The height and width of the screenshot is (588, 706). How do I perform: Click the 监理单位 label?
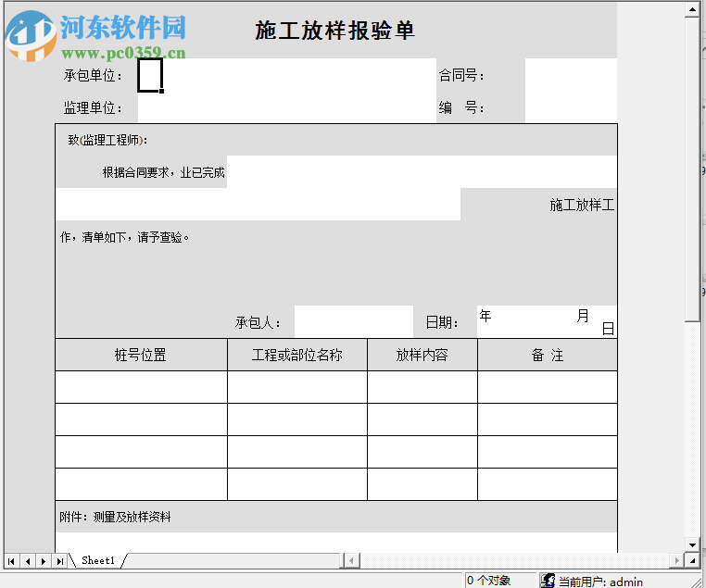[93, 107]
